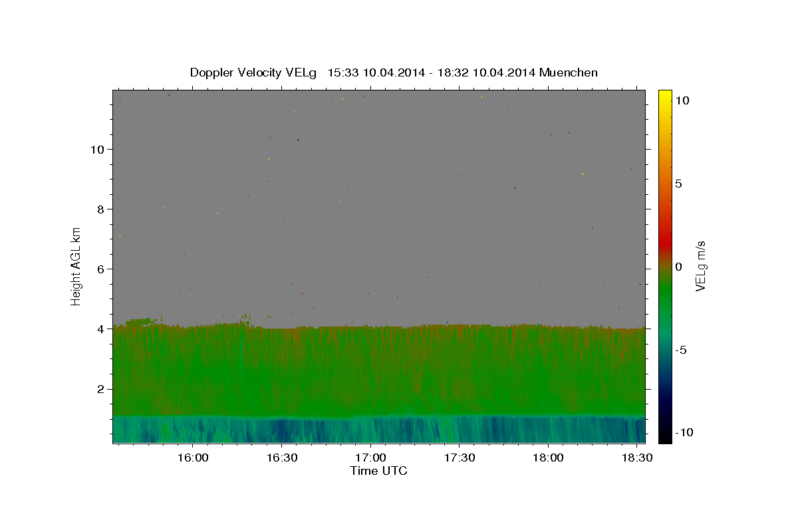Click the height tick label 8
The height and width of the screenshot is (532, 798).
pos(102,209)
